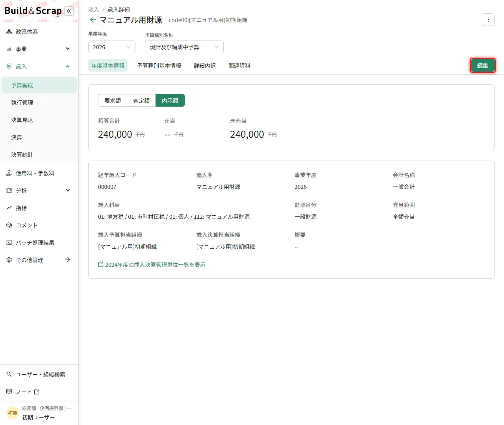Open その他管理 via its arrow
Image resolution: width=504 pixels, height=425 pixels.
[x=68, y=260]
